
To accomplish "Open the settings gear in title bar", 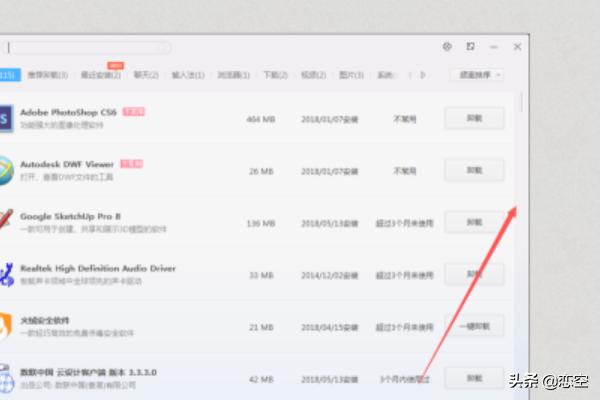I will coord(447,46).
